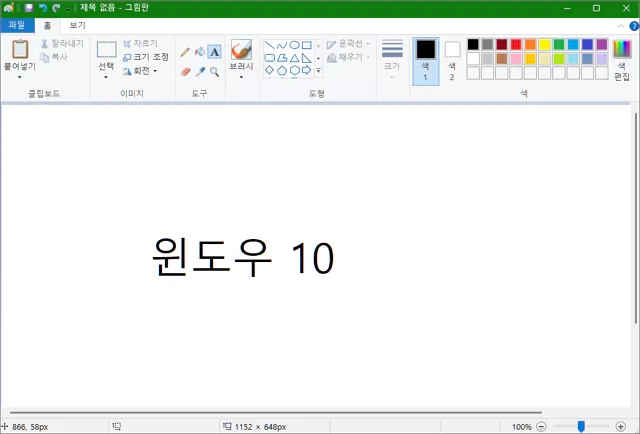Open the line Size (크기) dropdown

tap(392, 59)
